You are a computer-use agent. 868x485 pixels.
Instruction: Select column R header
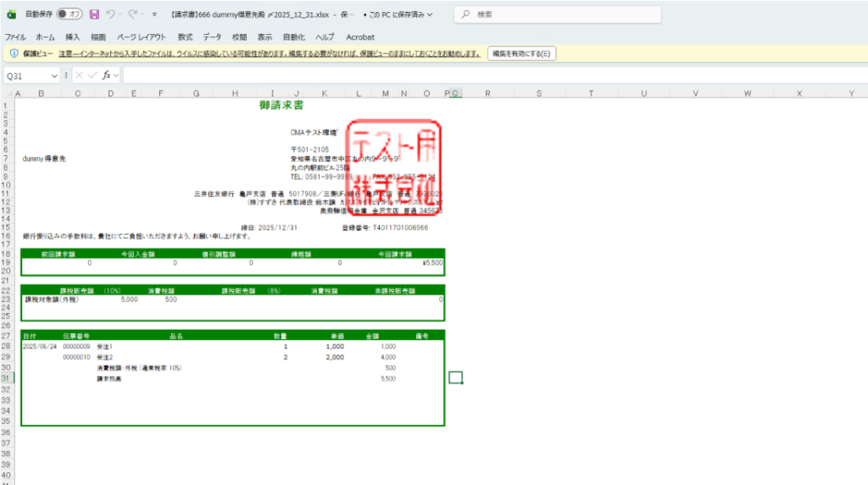488,93
